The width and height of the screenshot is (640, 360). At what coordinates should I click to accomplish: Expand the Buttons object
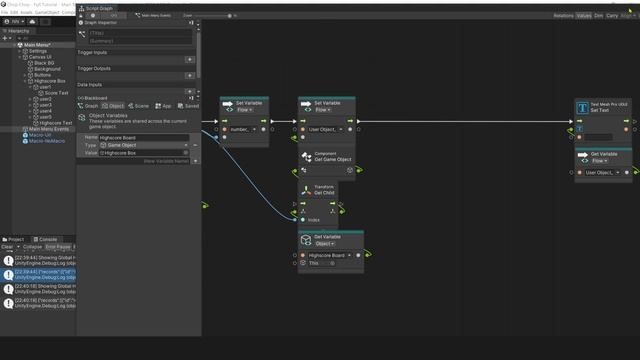click(25, 75)
